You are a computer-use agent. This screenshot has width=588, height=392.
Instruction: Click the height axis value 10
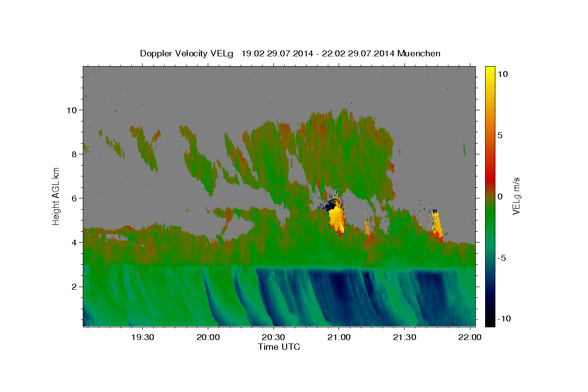pyautogui.click(x=72, y=110)
